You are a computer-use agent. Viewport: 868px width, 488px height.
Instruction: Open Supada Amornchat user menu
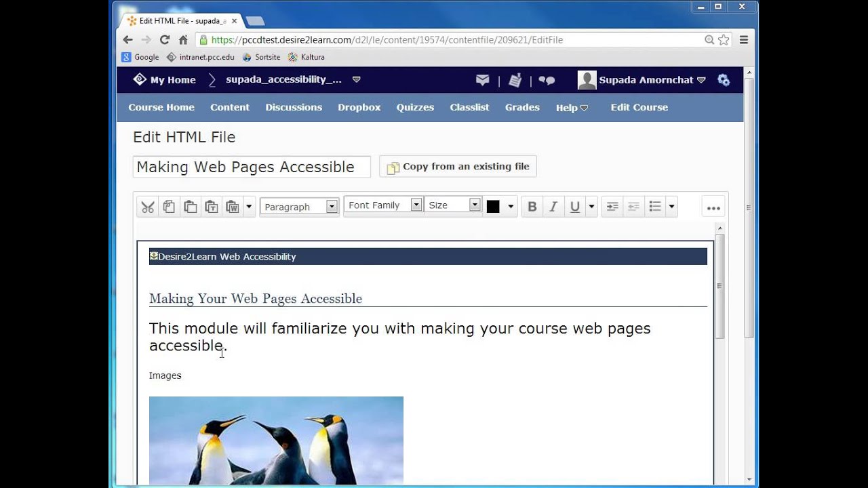(642, 80)
